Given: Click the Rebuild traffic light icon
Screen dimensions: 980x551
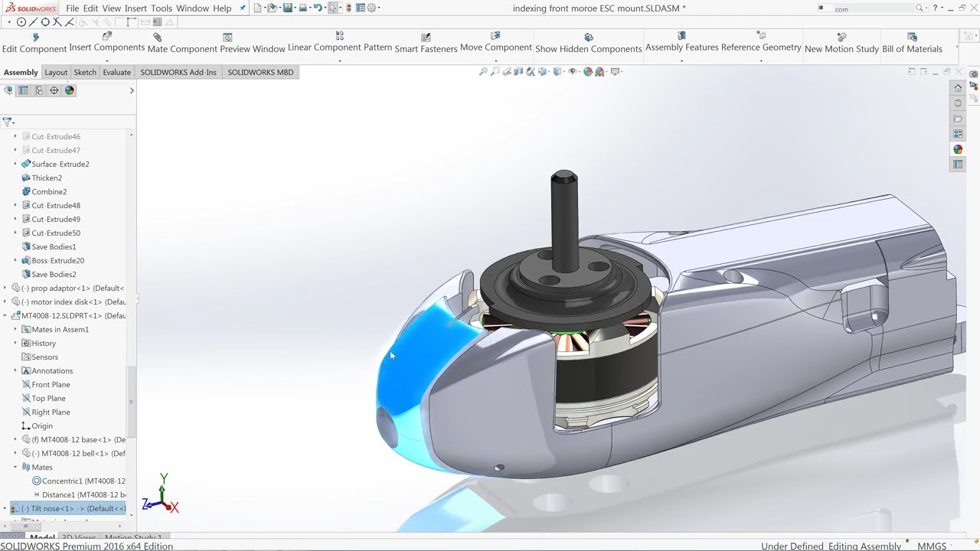Looking at the screenshot, I should point(348,8).
